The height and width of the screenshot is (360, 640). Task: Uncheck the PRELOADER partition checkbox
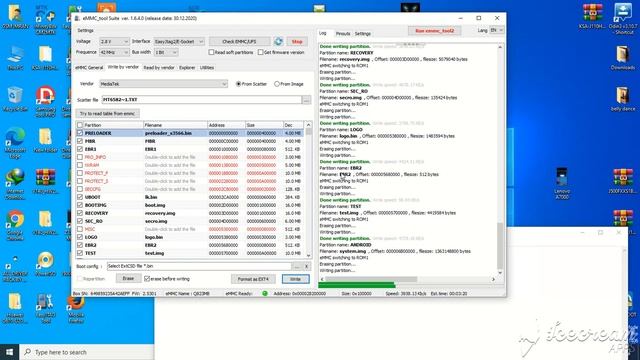(80, 133)
